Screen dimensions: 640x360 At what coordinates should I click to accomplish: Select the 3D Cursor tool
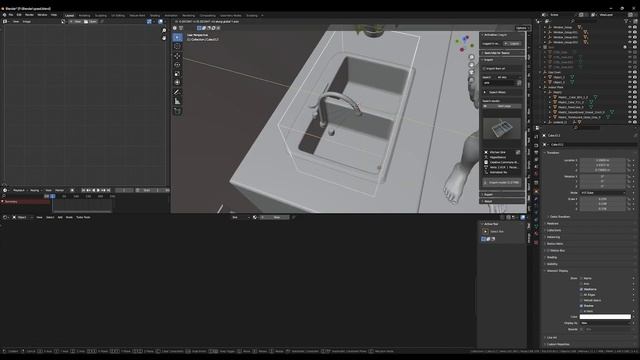pyautogui.click(x=177, y=47)
